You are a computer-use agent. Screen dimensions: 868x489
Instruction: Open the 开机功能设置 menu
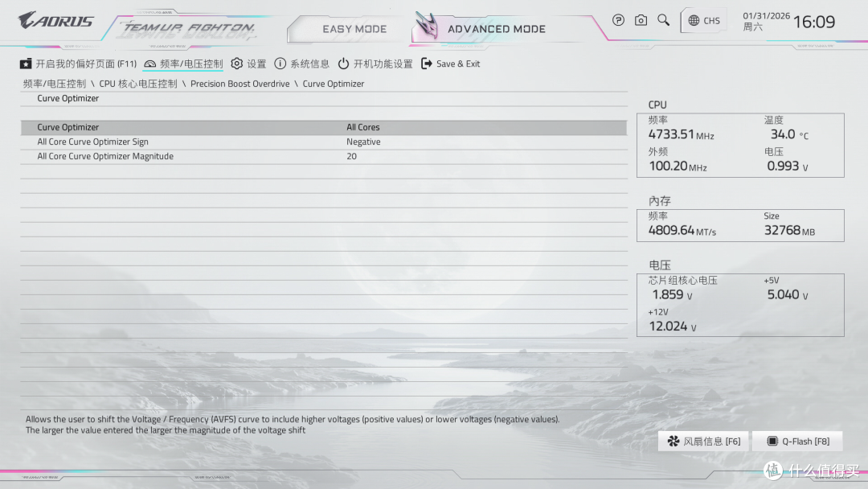[375, 64]
